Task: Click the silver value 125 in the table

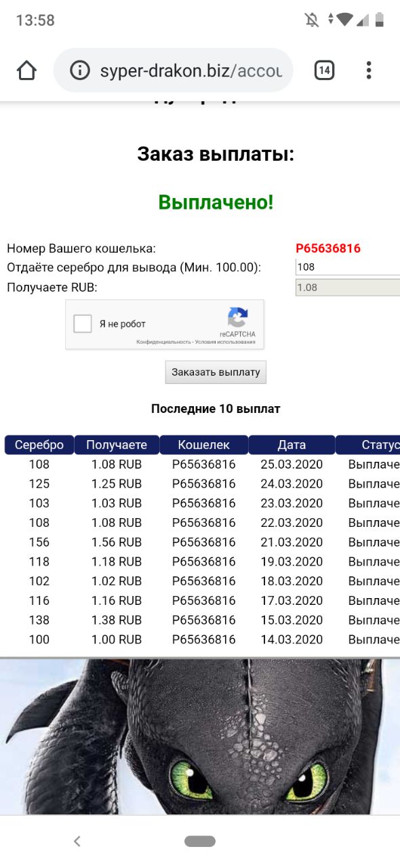Action: pyautogui.click(x=39, y=484)
